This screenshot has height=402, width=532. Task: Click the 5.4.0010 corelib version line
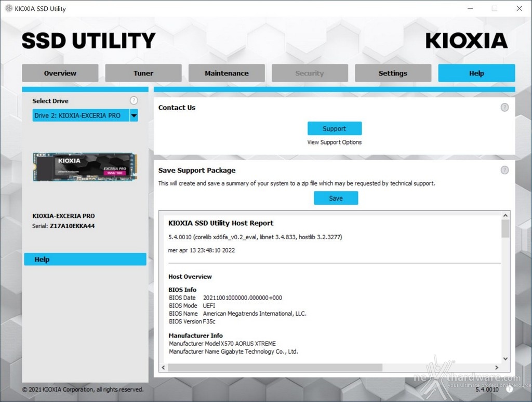click(x=255, y=237)
